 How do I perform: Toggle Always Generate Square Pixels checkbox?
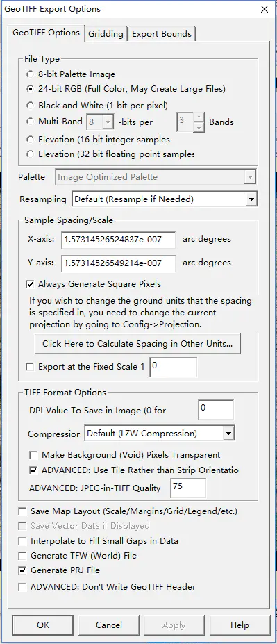(30, 284)
